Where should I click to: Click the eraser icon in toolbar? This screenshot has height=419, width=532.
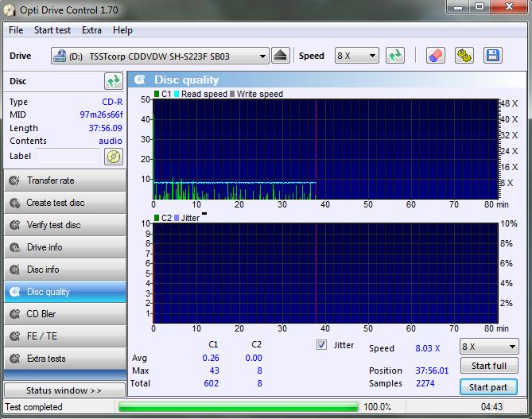tap(435, 56)
